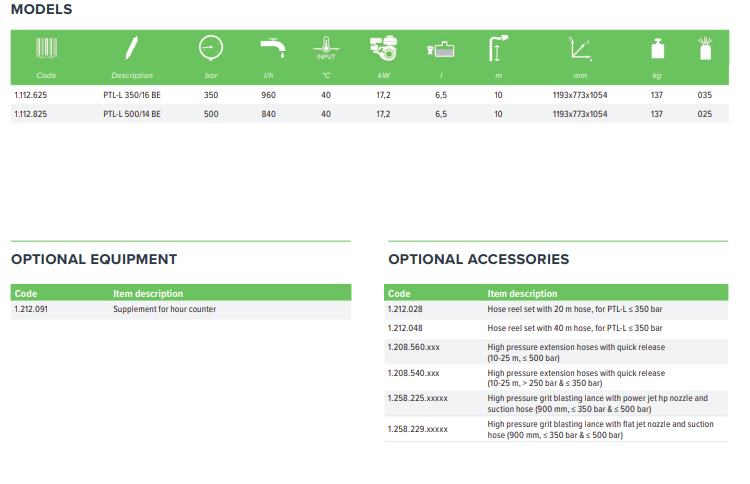Click the dimensions axes icon above mm
Viewport: 750px width, 484px height.
579,48
